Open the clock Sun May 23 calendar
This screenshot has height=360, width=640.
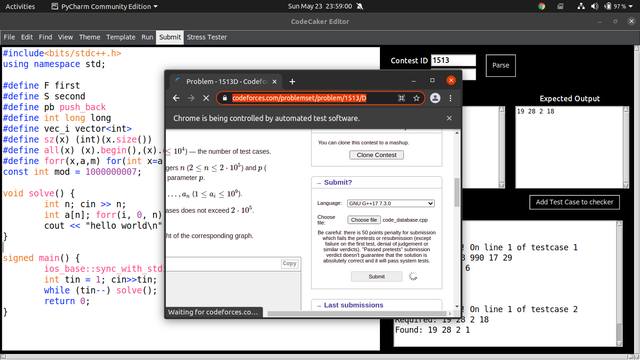[320, 7]
